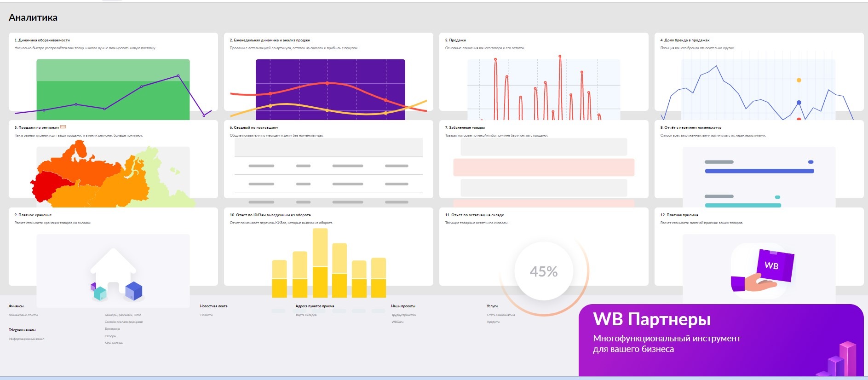Open the 3. Продажи report card

(x=544, y=72)
